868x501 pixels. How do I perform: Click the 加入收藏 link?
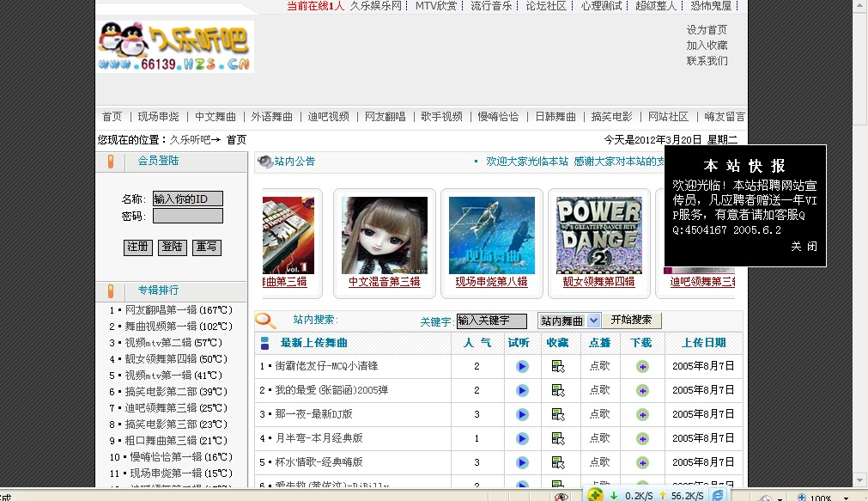click(x=707, y=45)
